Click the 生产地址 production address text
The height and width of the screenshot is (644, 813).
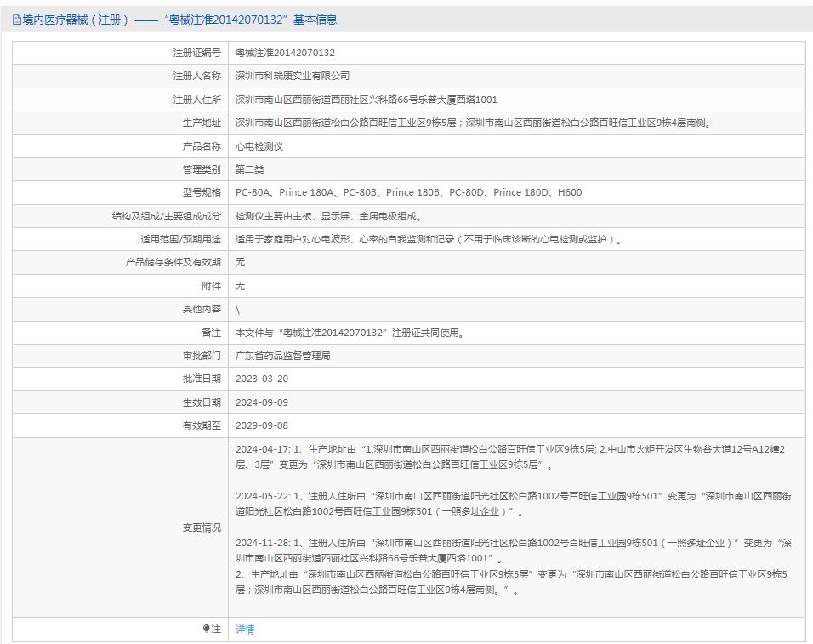tap(472, 123)
